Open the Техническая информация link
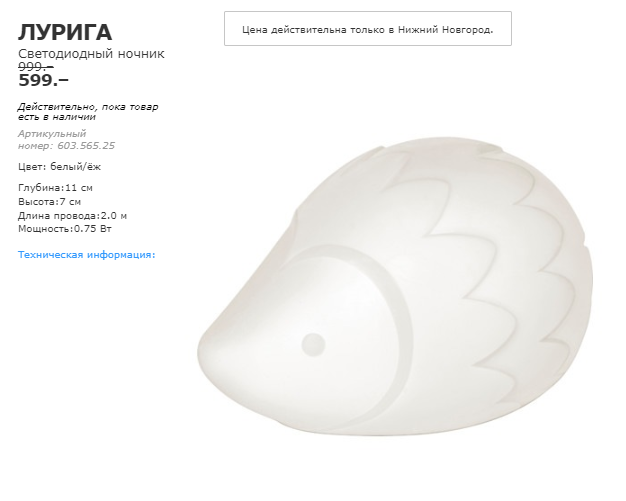This screenshot has width=626, height=501. pos(87,255)
